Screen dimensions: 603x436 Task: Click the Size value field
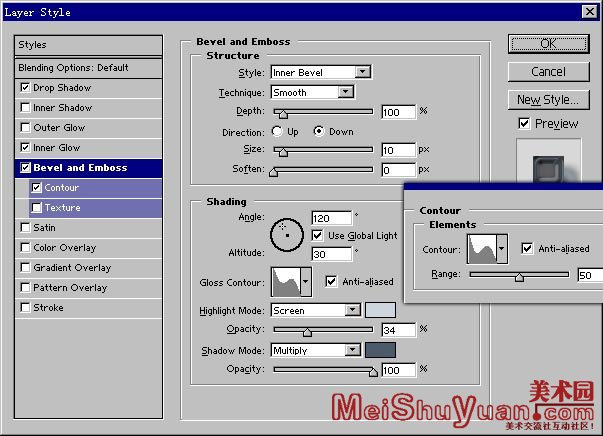[398, 150]
